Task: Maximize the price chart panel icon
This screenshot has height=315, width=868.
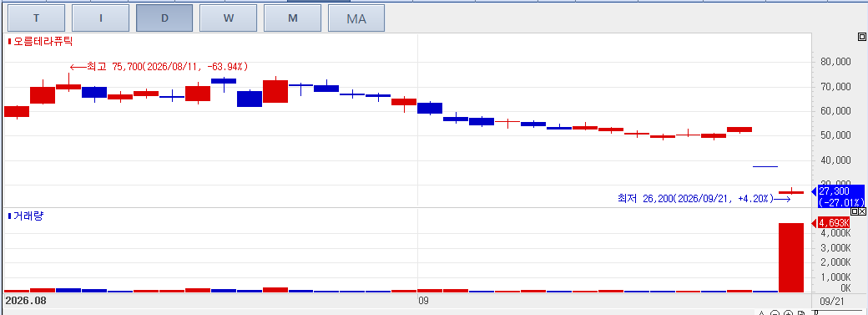Action: point(861,37)
